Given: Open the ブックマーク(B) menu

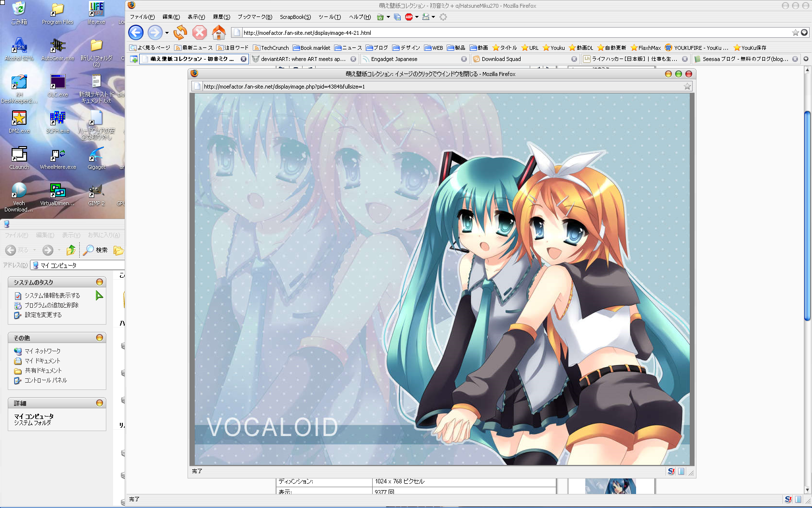Looking at the screenshot, I should (255, 17).
